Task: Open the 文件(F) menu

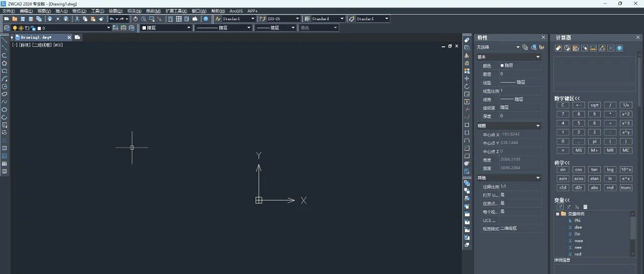Action: point(9,11)
